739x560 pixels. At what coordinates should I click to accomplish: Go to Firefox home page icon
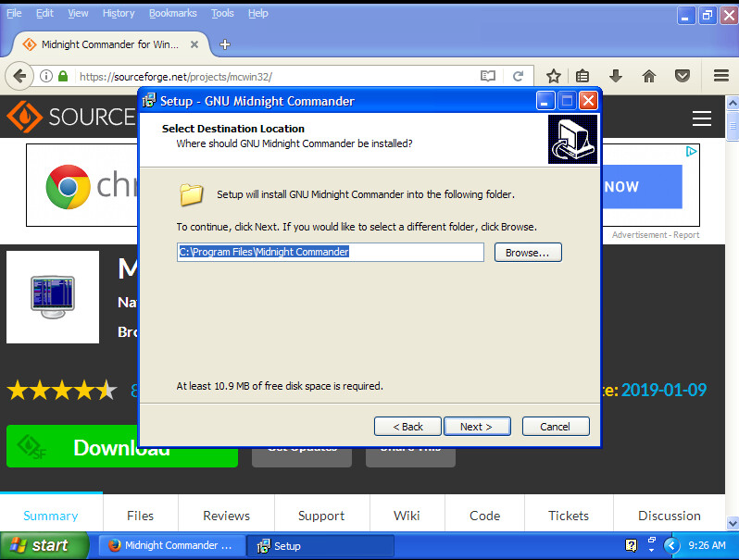[x=649, y=76]
